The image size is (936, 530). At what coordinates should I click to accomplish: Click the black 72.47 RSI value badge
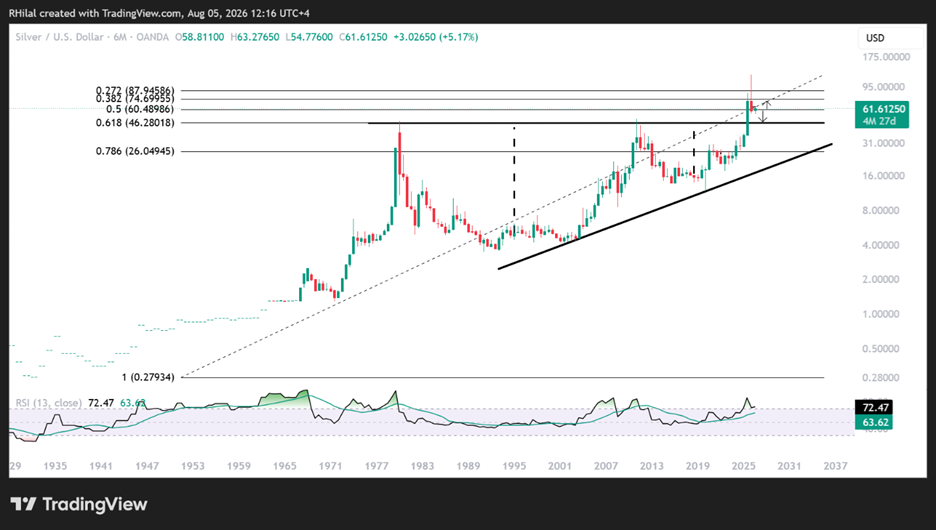click(x=875, y=408)
